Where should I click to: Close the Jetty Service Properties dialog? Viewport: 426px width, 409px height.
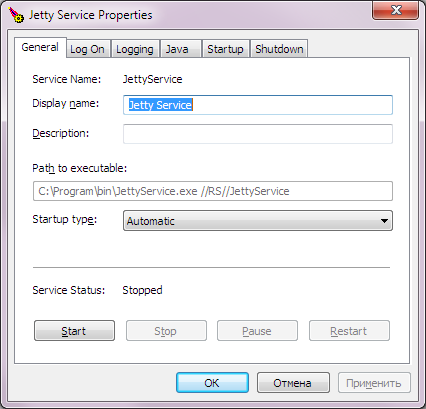[x=395, y=10]
